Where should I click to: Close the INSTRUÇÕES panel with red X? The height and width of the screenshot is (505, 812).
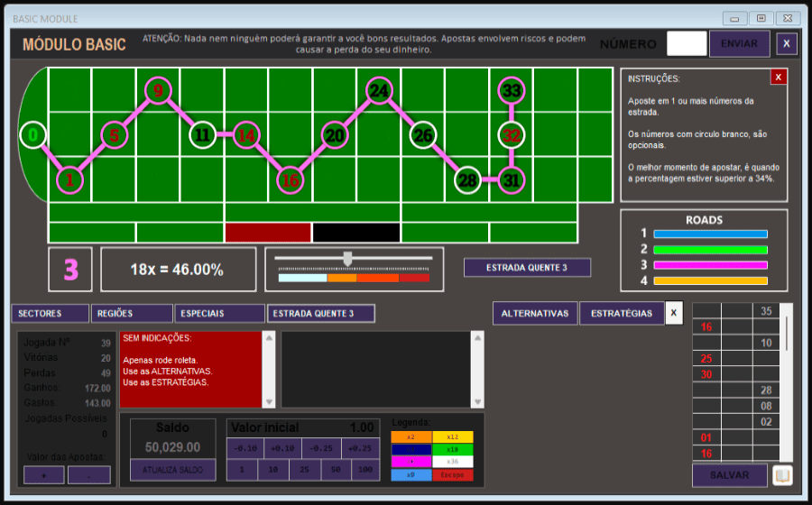click(779, 77)
